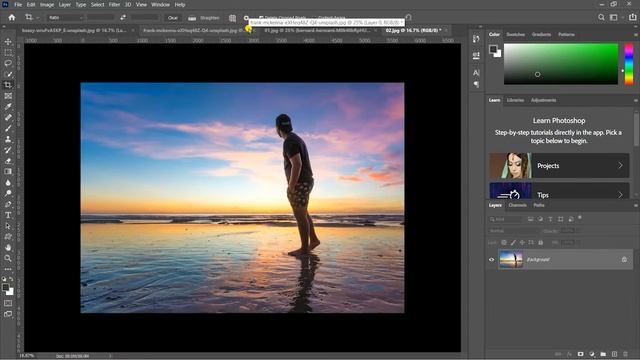
Task: Open the Image menu
Action: pos(47,4)
